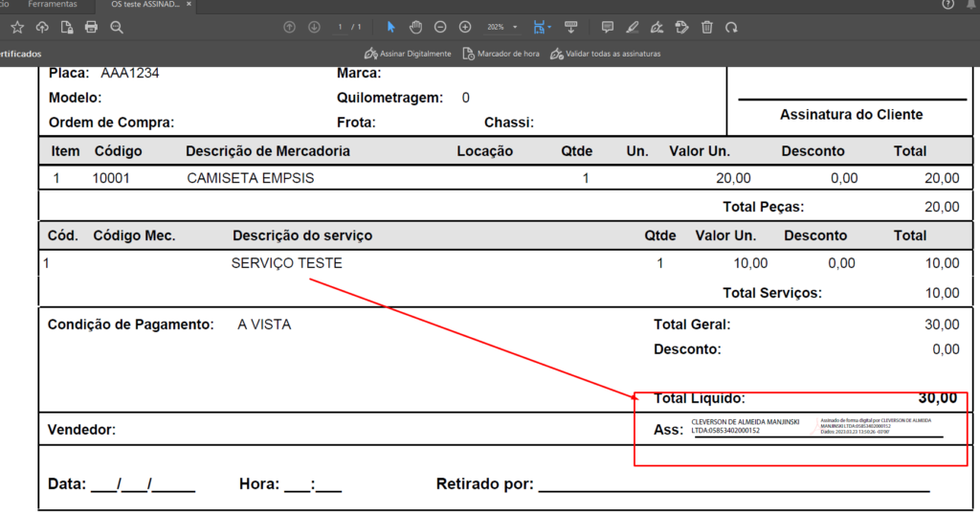
Task: Go to the previous page arrow
Action: 289,27
